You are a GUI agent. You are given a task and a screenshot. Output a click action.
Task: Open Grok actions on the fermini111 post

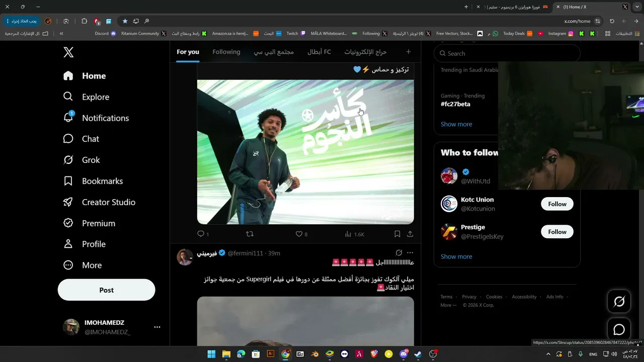[398, 252]
